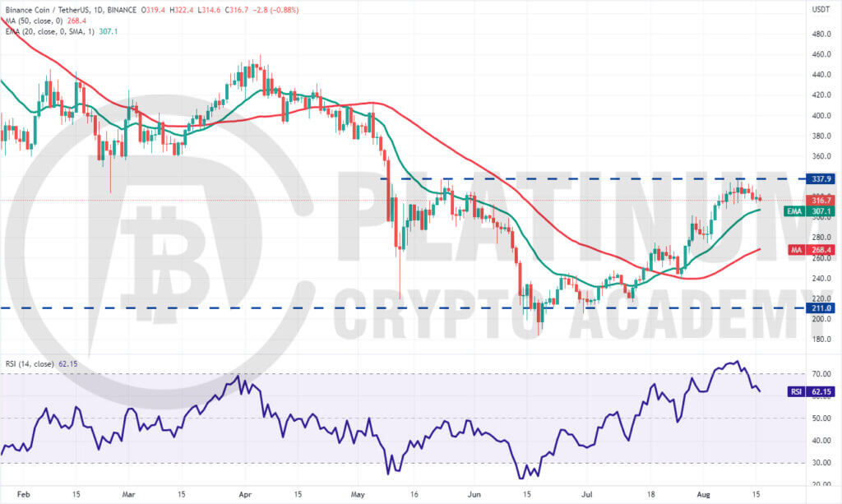This screenshot has height=504, width=842.
Task: Click the H322.4 high value in header
Action: [x=182, y=10]
